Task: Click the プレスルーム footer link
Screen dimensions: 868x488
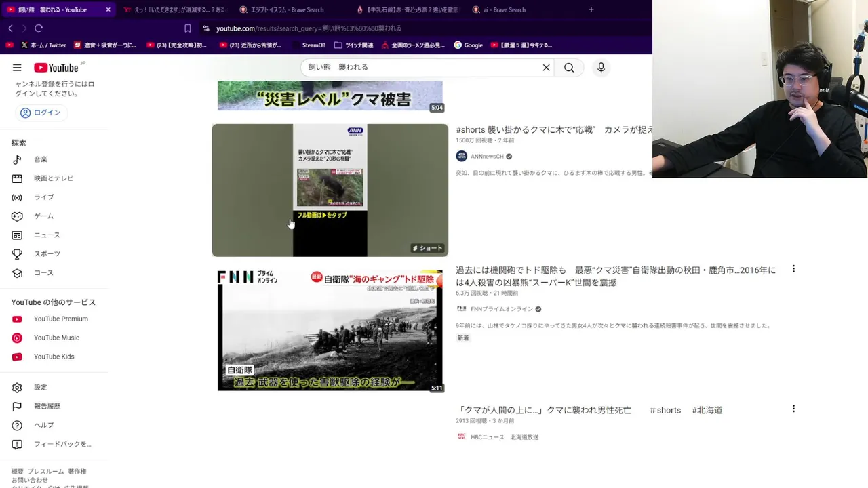Action: point(46,472)
